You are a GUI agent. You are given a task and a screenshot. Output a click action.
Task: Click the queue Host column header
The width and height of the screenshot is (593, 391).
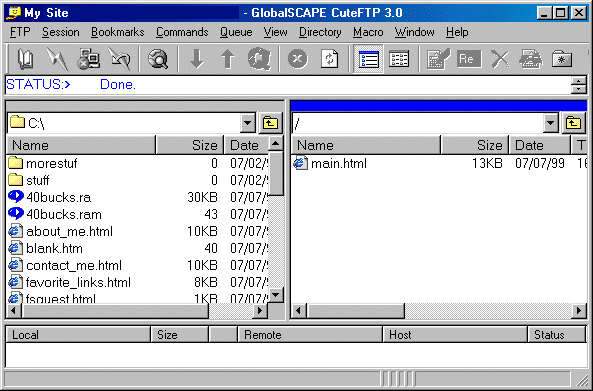point(455,335)
